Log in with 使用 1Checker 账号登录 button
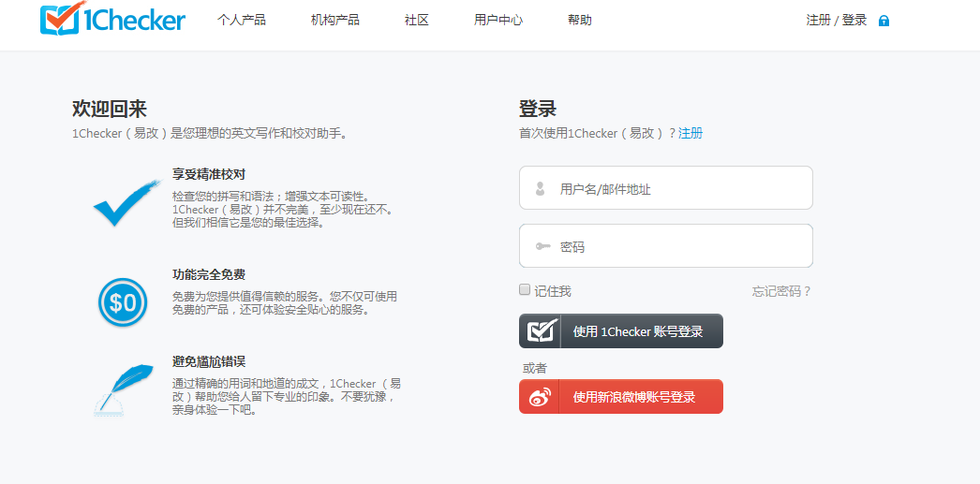 tap(620, 331)
